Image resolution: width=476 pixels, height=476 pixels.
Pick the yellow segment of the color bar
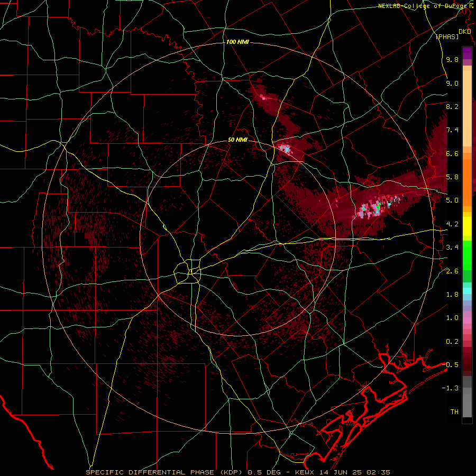coord(467,226)
